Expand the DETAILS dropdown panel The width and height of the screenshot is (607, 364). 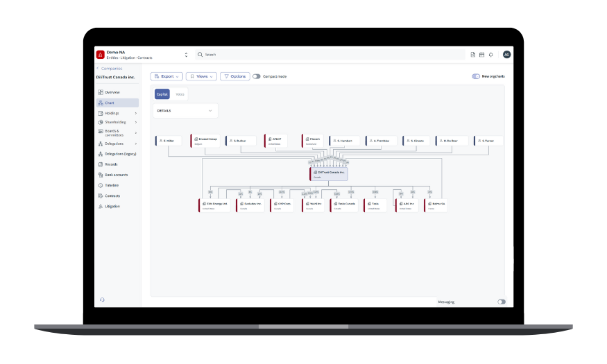pos(185,111)
